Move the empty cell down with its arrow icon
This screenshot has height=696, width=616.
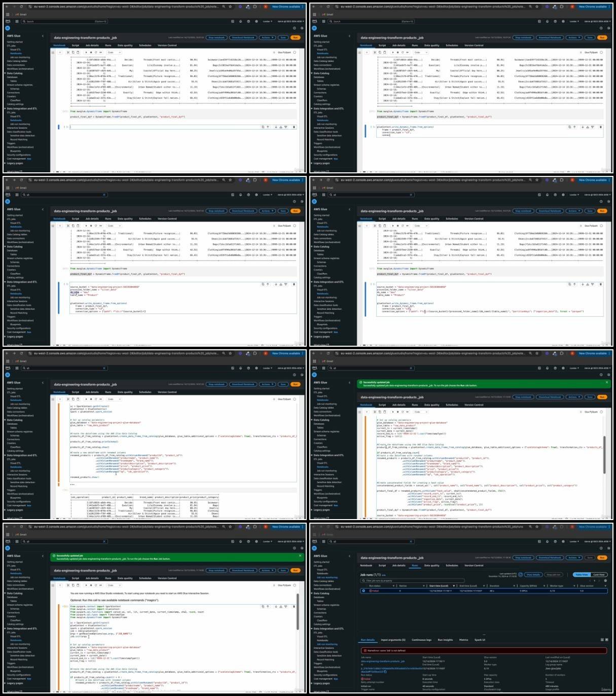[276, 127]
